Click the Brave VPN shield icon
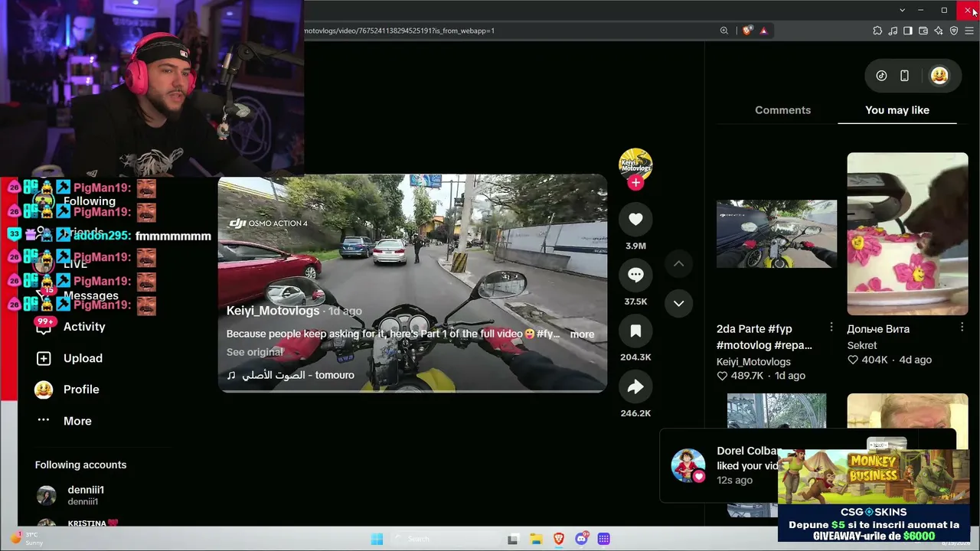980x551 pixels. (954, 31)
